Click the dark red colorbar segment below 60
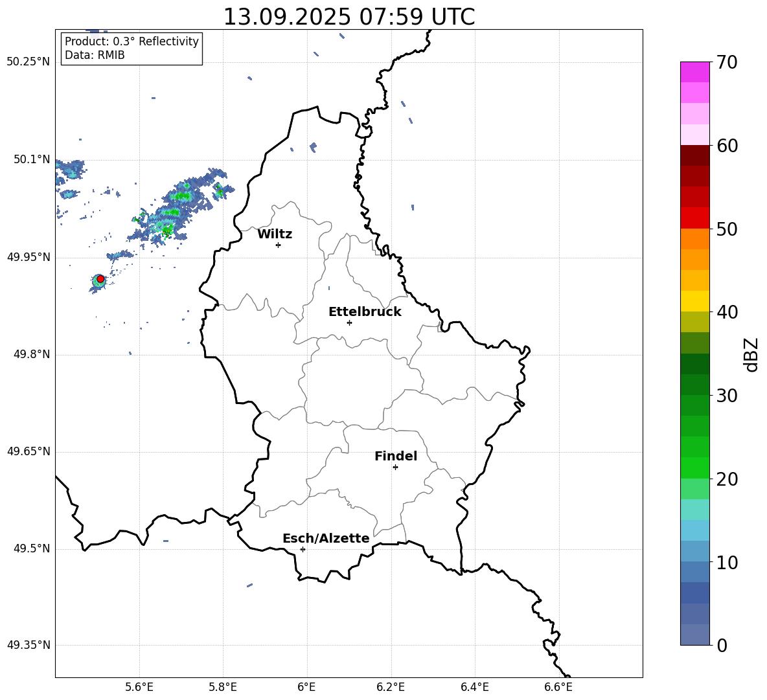Screen dimensions: 767x700 coord(694,155)
